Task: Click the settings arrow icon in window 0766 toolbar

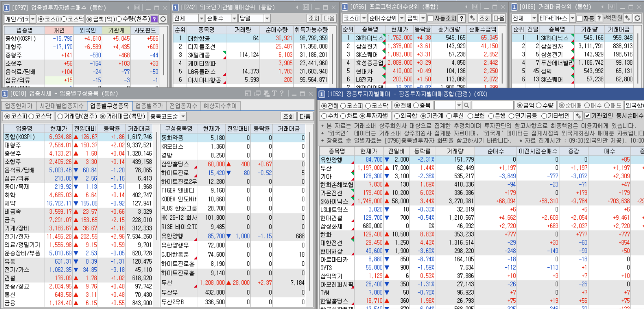Action: [x=472, y=18]
